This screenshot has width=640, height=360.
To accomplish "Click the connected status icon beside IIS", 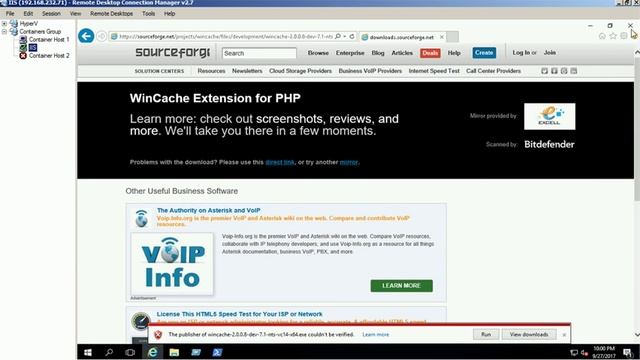I will 23,47.
